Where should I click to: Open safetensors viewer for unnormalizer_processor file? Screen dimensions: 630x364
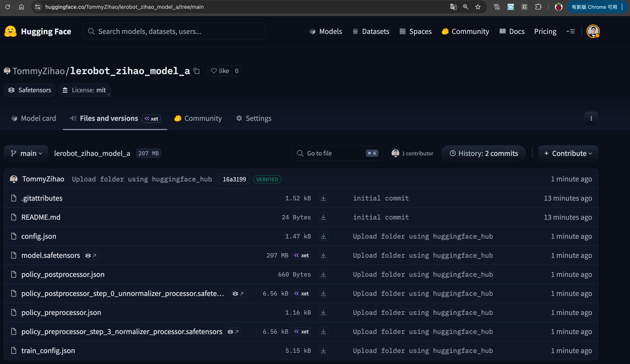click(238, 293)
